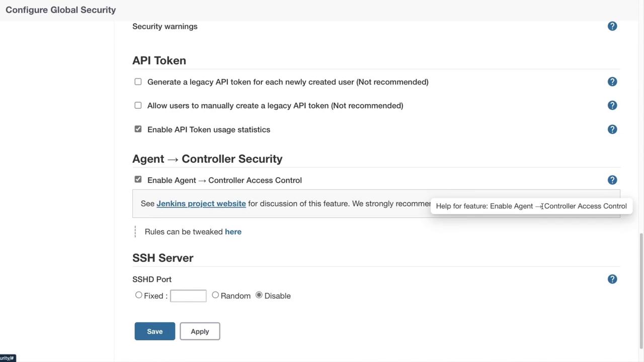
Task: Disable Agent Controller Access Control checkbox
Action: [138, 179]
